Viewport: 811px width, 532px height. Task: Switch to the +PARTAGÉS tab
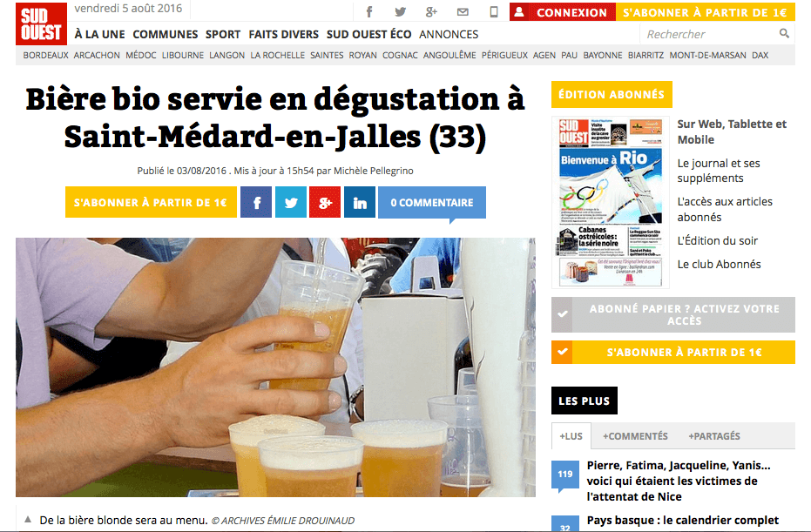(713, 436)
